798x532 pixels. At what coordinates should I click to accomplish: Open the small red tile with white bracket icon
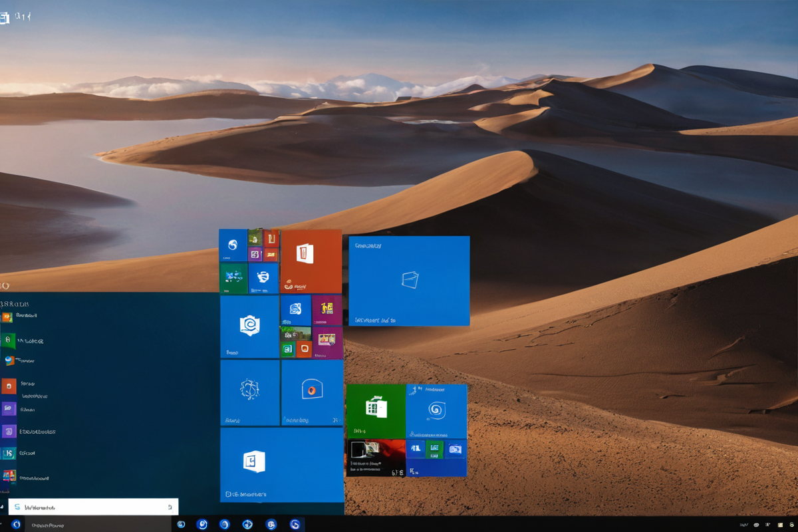coord(271,238)
